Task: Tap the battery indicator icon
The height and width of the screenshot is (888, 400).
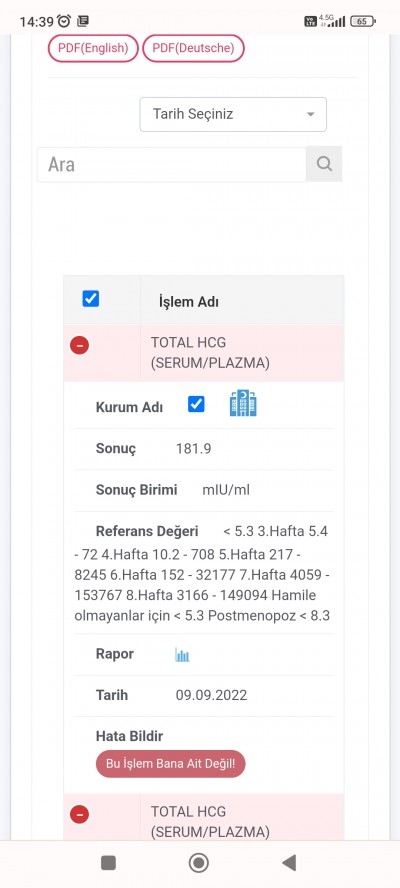Action: [x=363, y=22]
